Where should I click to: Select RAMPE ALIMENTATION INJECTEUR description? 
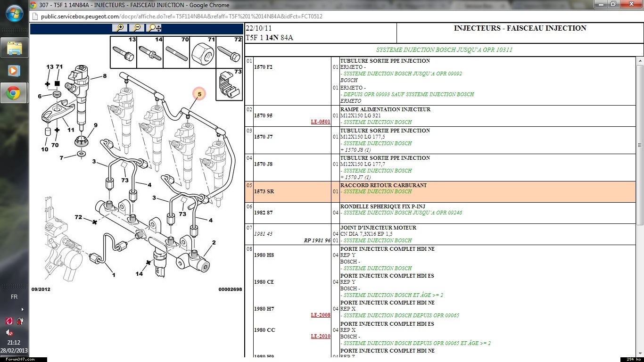(x=385, y=109)
